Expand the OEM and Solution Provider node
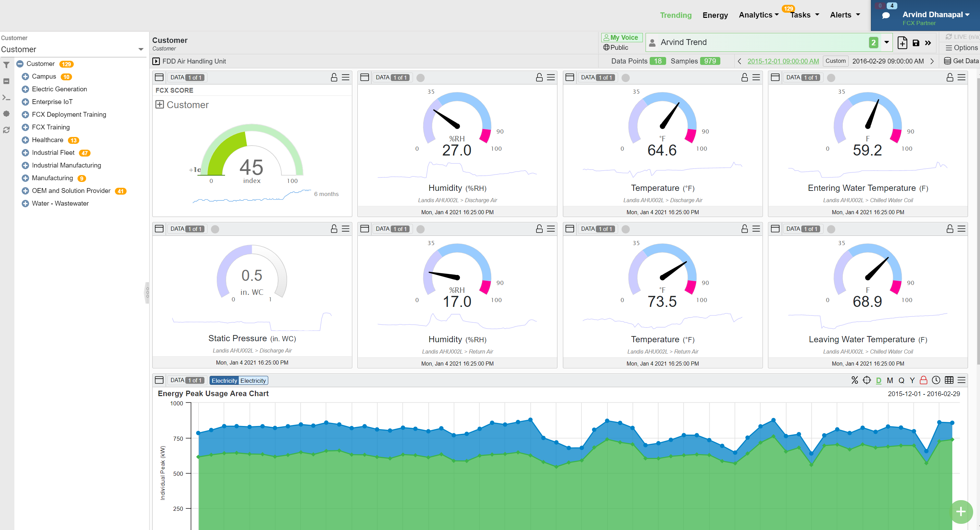 (x=25, y=191)
